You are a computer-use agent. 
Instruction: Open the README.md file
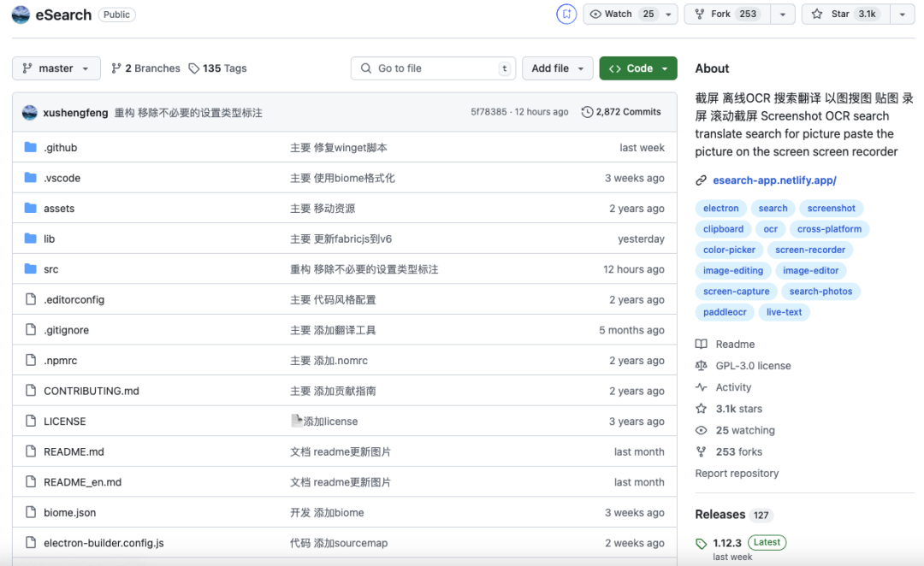(74, 451)
